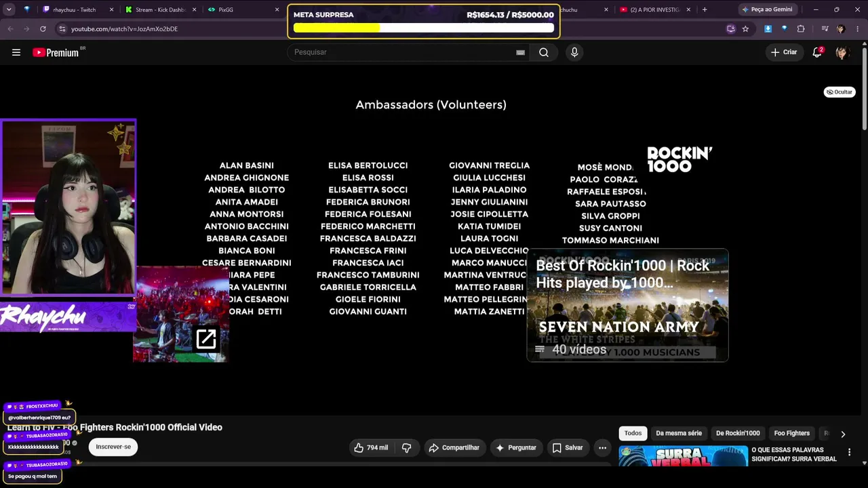Bookmark this page with the star
Viewport: 868px width, 488px height.
coord(745,29)
